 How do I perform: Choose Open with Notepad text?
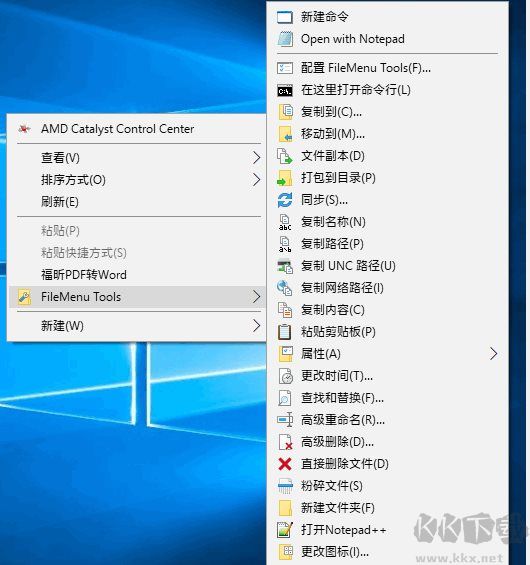[352, 39]
